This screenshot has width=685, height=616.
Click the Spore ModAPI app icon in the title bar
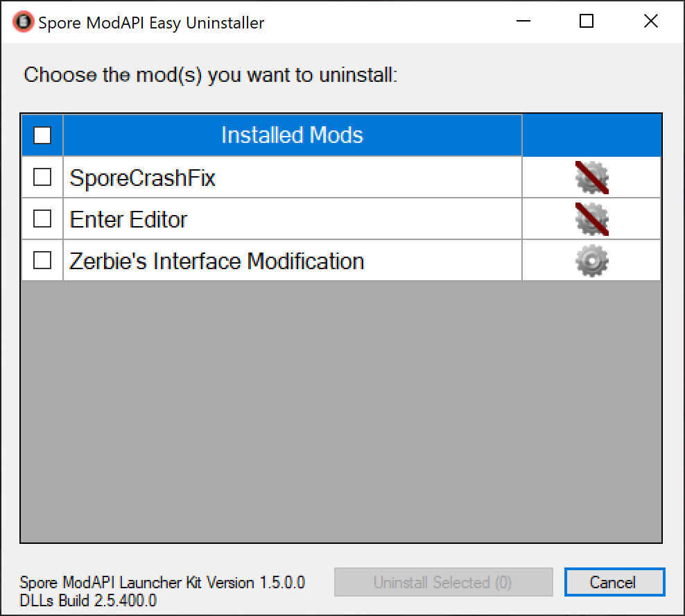pos(23,22)
